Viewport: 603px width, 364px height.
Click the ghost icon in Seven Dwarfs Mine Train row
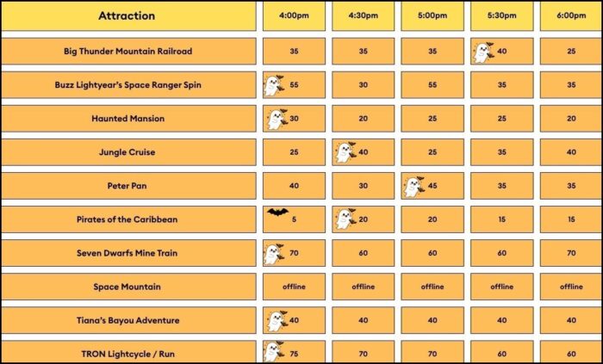pyautogui.click(x=274, y=253)
